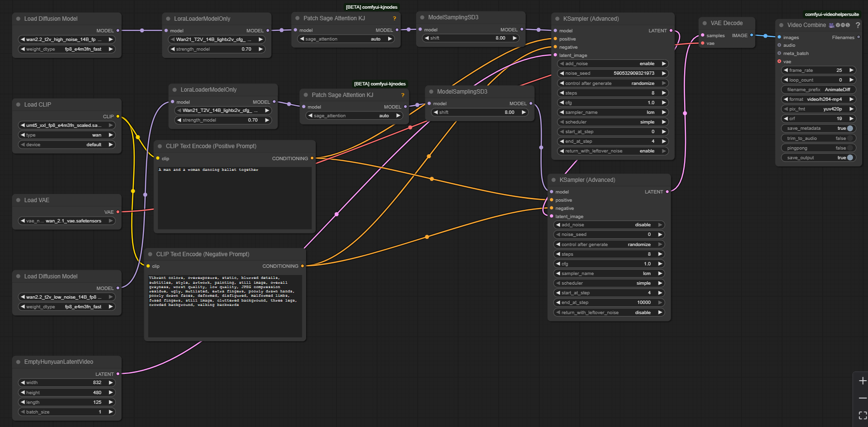This screenshot has width=868, height=427.
Task: Collapse the Load CLIP node via its dot
Action: [x=18, y=105]
